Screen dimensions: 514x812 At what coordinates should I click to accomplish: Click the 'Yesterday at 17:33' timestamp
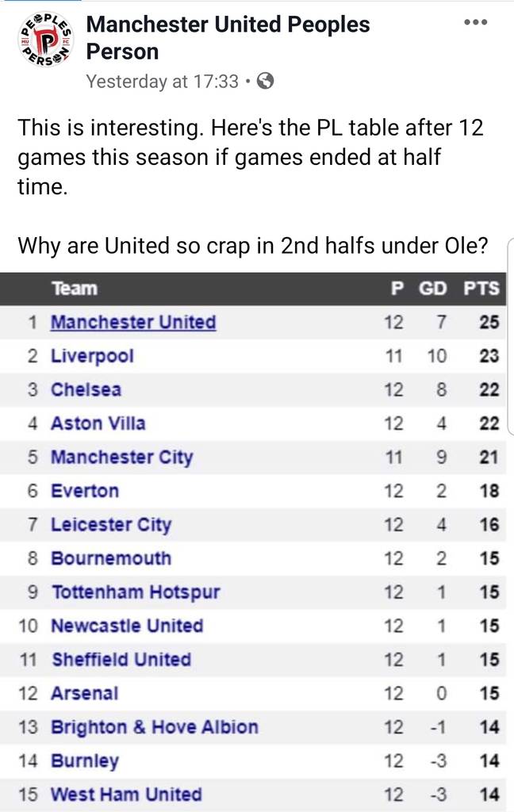[162, 81]
